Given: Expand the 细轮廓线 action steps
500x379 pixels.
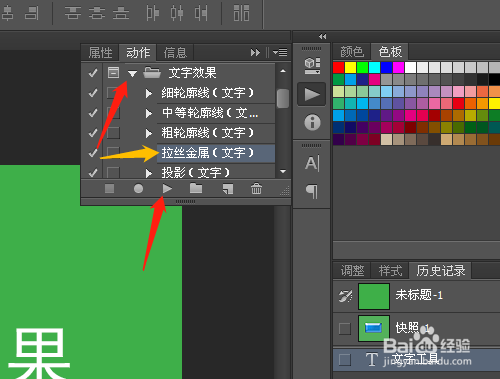Looking at the screenshot, I should pyautogui.click(x=149, y=93).
